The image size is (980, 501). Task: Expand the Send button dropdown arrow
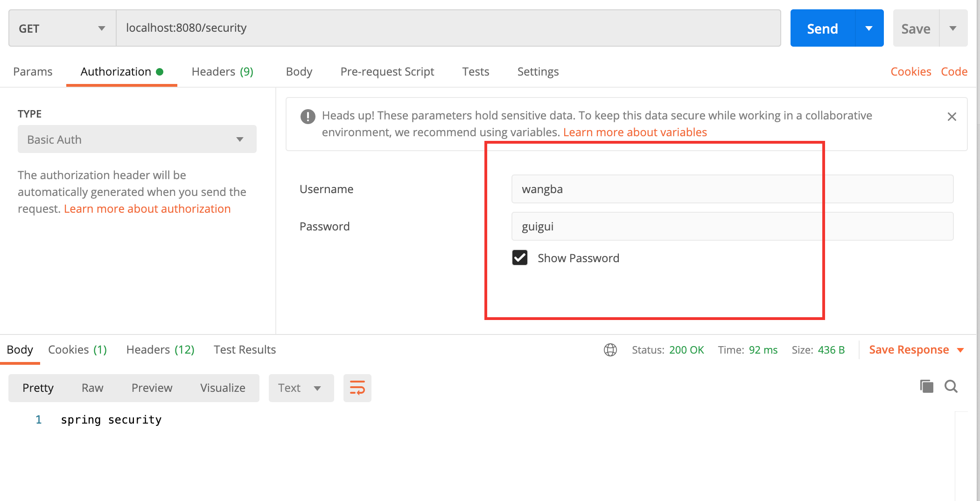tap(869, 28)
